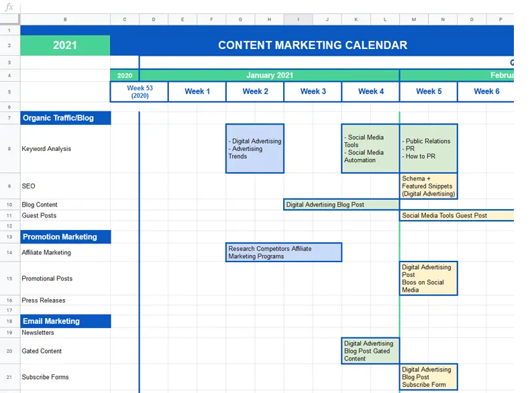Select column B header

(x=65, y=19)
